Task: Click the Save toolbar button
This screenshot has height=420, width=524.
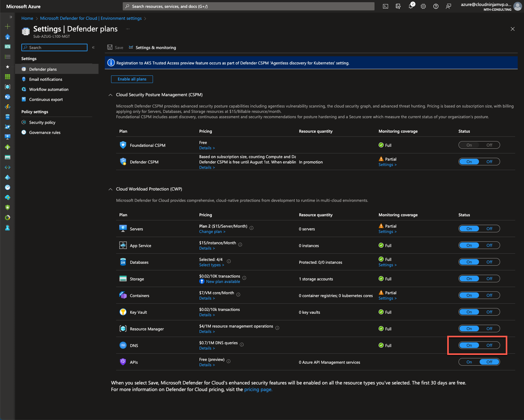Action: 115,47
